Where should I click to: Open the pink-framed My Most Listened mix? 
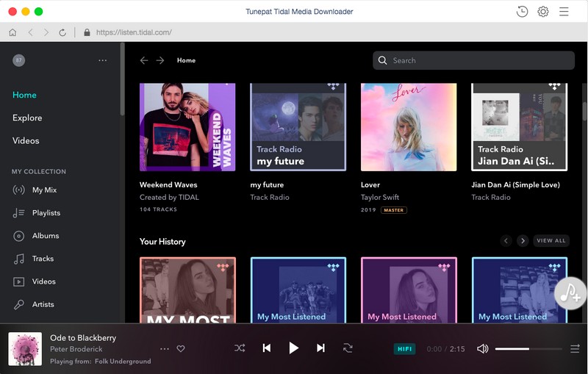coord(409,290)
